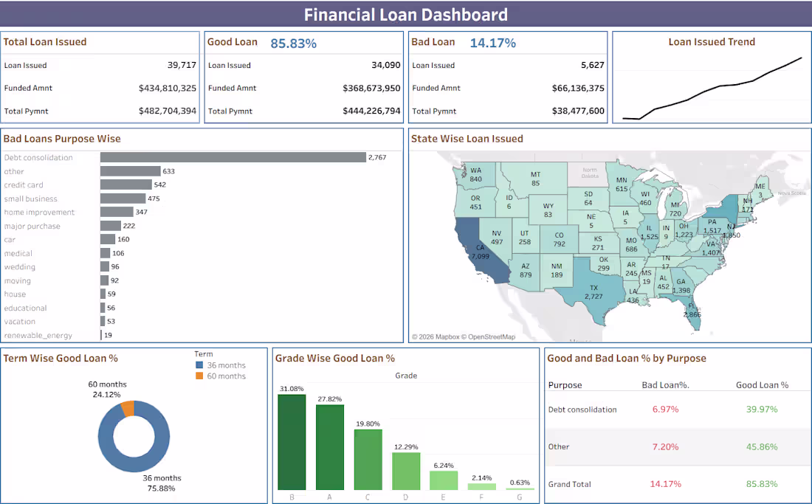Click the grade E bar at 6.24%
The width and height of the screenshot is (812, 504).
click(x=444, y=480)
